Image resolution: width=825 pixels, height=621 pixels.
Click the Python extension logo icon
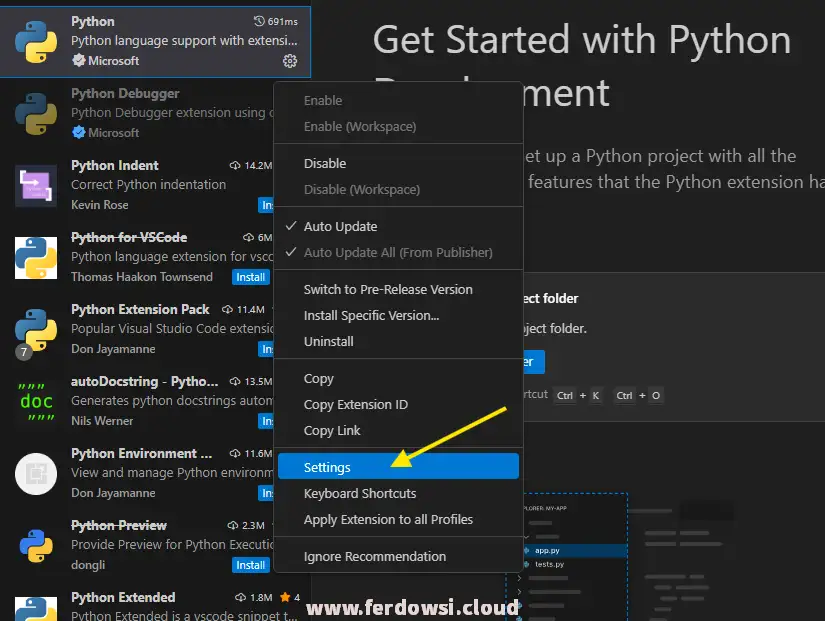tap(36, 42)
